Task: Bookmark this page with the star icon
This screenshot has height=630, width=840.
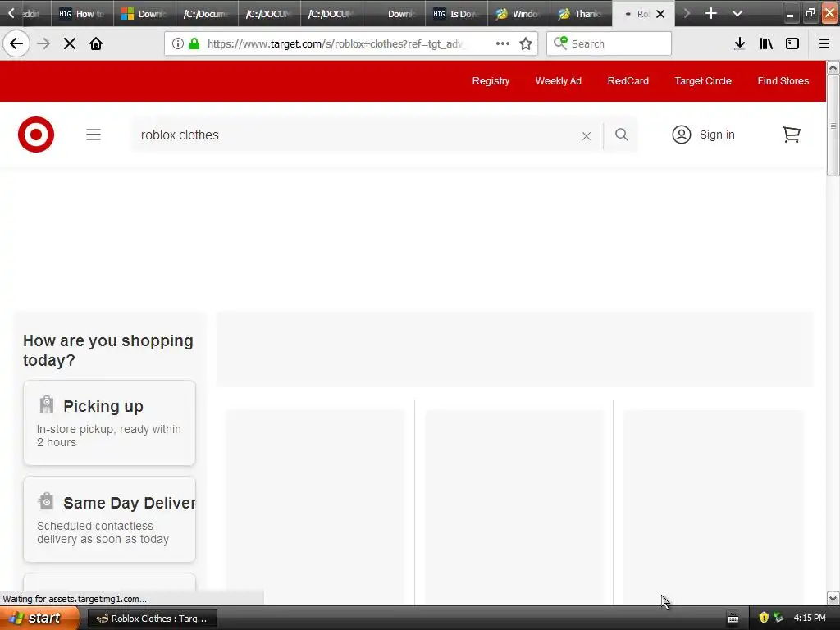Action: [x=526, y=43]
